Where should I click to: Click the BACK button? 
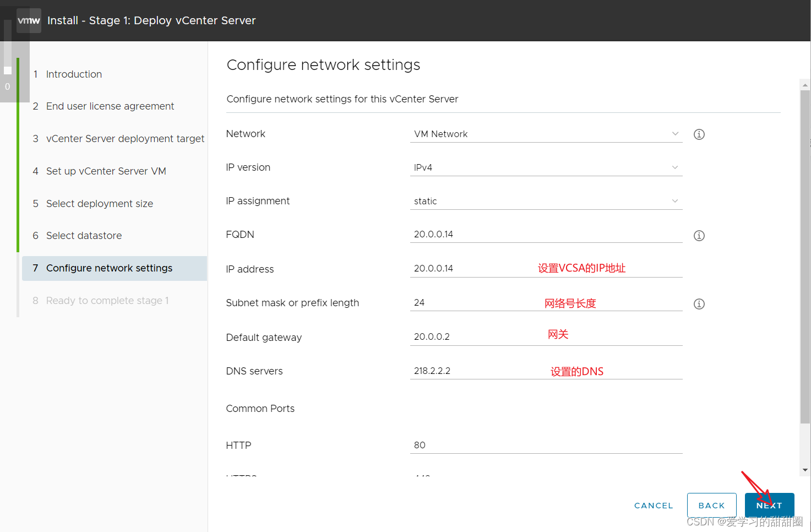711,506
